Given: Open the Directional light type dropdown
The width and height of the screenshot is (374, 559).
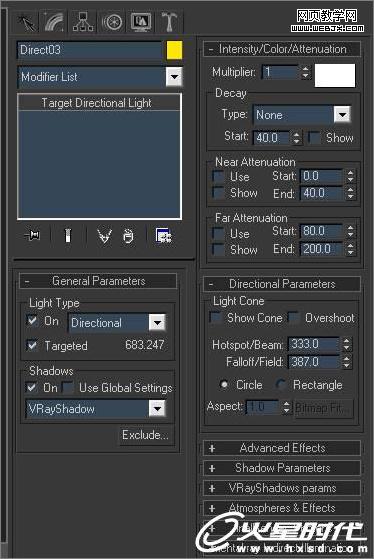Looking at the screenshot, I should [157, 323].
